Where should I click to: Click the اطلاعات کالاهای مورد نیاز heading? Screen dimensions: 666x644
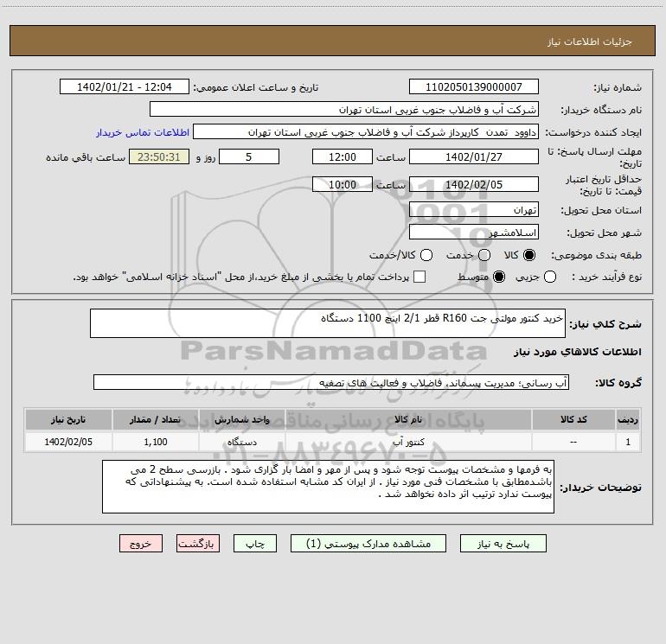coord(578,352)
